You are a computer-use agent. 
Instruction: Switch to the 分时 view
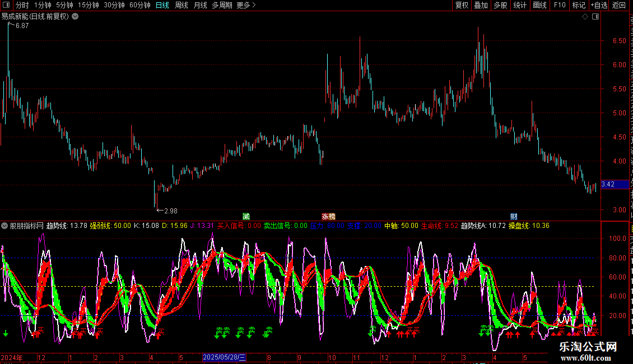click(22, 5)
